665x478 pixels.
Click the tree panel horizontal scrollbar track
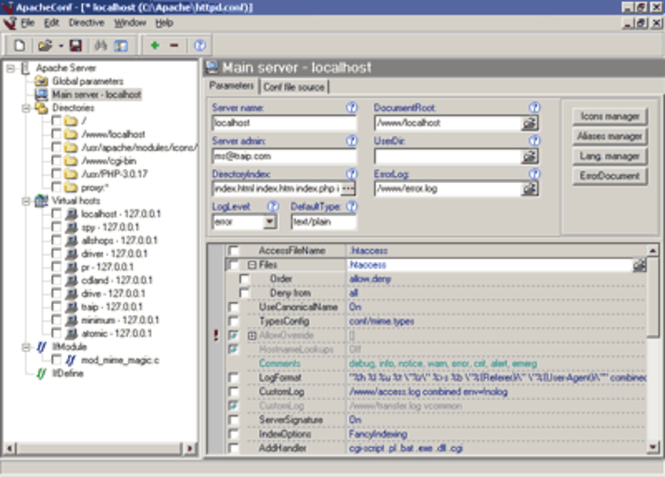98,448
